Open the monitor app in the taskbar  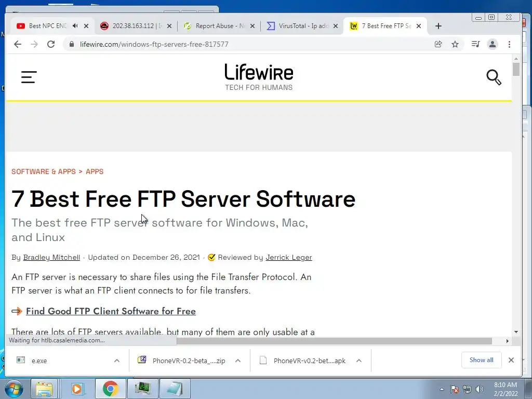click(x=142, y=389)
